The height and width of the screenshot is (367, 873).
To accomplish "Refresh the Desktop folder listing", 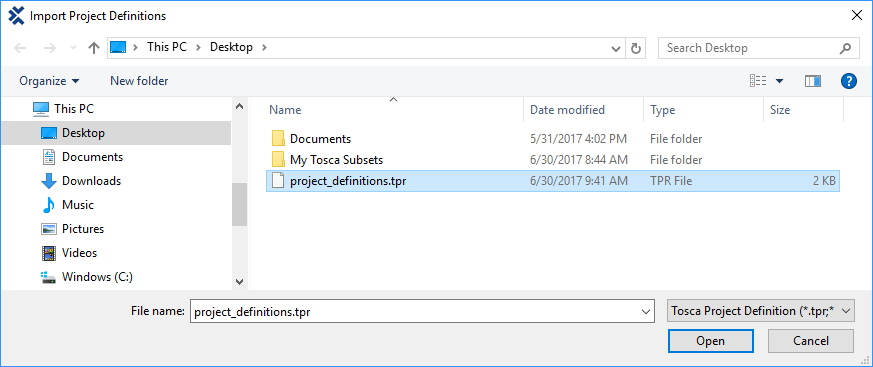I will pos(635,48).
